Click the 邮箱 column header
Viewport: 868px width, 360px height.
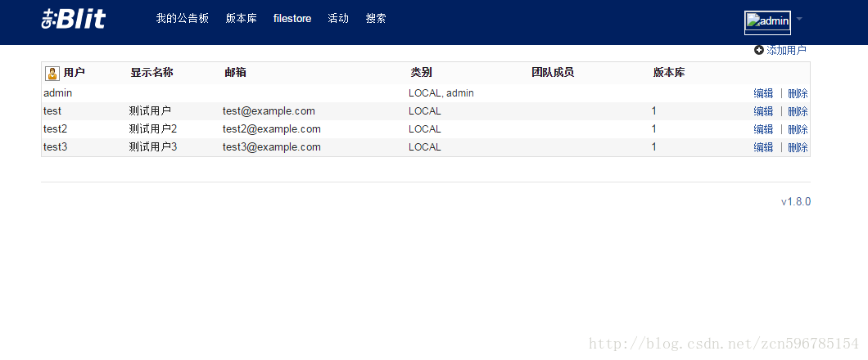(x=235, y=73)
